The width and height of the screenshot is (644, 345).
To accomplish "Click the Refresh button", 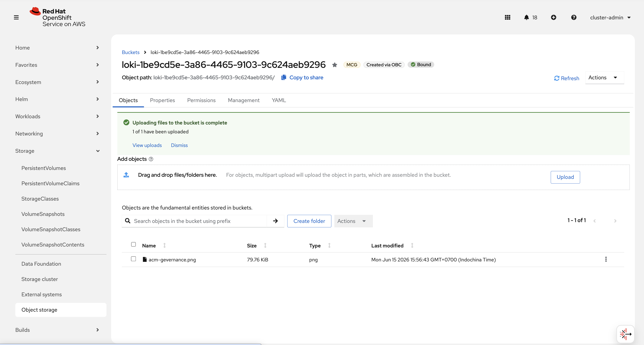I will pyautogui.click(x=566, y=78).
